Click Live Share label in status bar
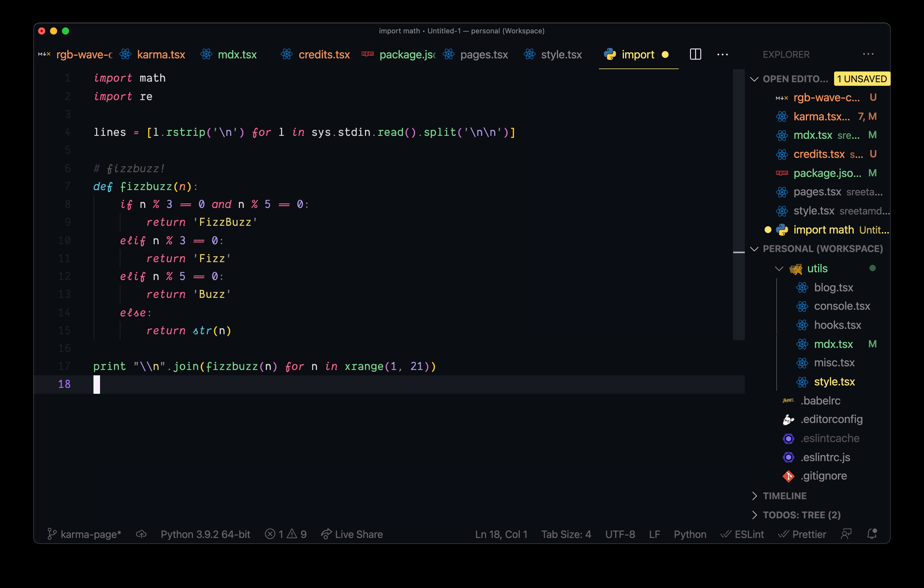Viewport: 924px width, 588px height. pos(359,534)
